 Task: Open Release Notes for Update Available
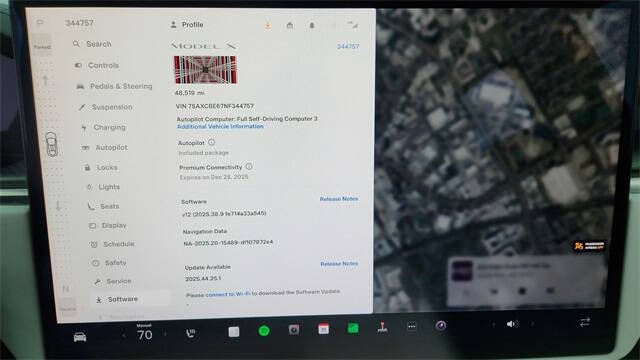tap(339, 264)
